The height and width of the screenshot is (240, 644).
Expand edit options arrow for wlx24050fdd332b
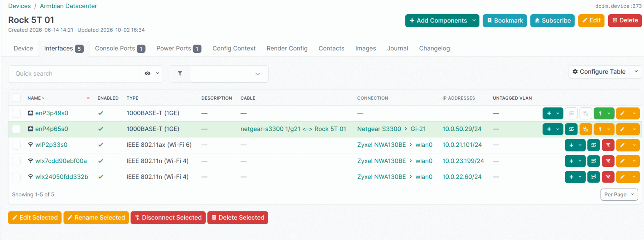point(634,177)
